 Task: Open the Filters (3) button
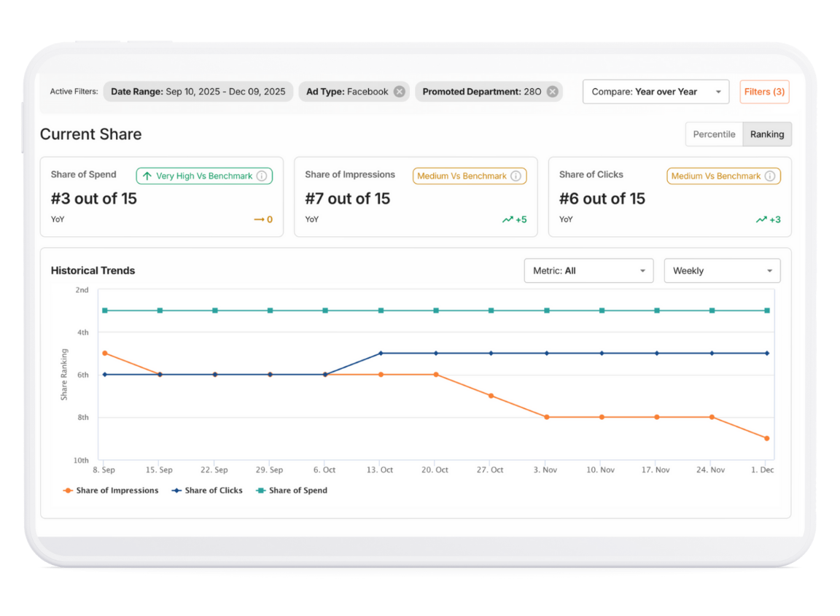pyautogui.click(x=764, y=92)
